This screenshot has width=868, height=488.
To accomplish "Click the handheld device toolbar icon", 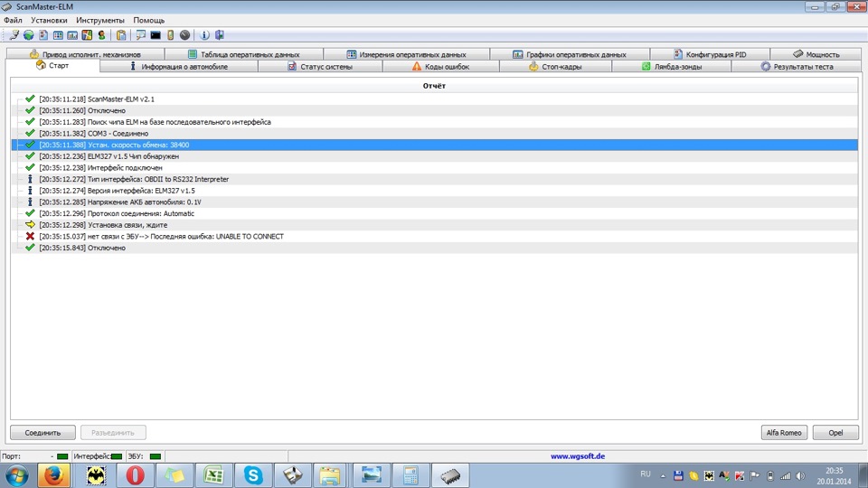I will tap(171, 35).
